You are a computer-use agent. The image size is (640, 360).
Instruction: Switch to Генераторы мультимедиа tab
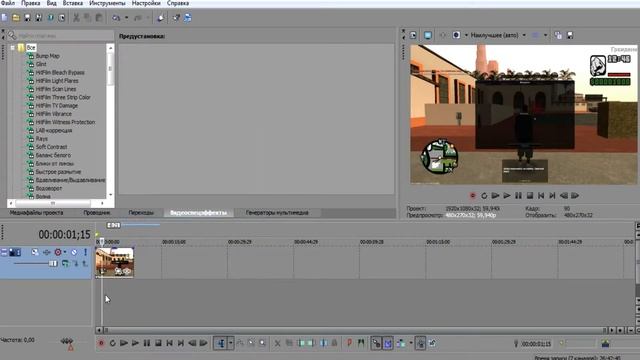point(277,213)
